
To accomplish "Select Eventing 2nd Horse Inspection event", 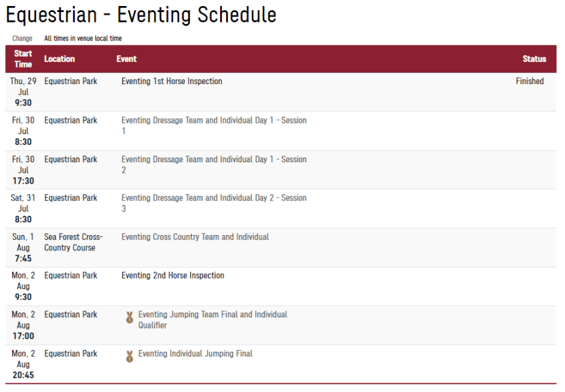I will point(173,276).
